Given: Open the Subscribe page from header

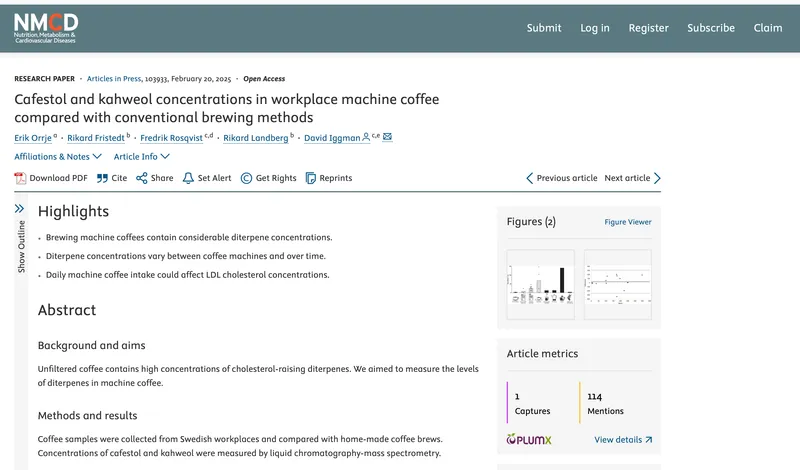Looking at the screenshot, I should pyautogui.click(x=711, y=28).
